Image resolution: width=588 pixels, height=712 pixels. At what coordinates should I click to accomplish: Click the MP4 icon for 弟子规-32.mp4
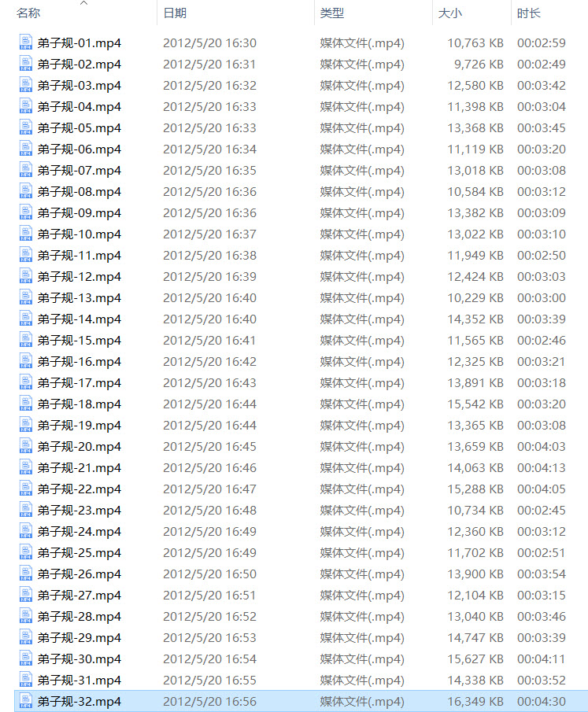pyautogui.click(x=25, y=701)
